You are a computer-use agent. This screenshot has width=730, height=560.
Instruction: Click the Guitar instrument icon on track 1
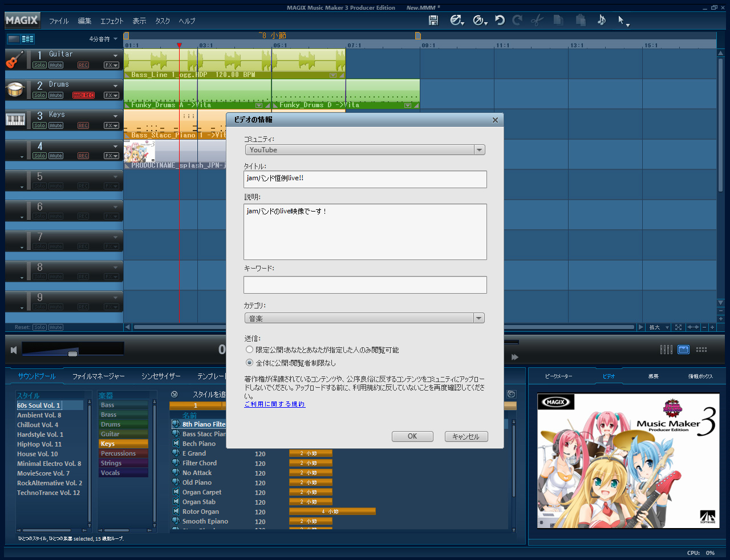[15, 59]
